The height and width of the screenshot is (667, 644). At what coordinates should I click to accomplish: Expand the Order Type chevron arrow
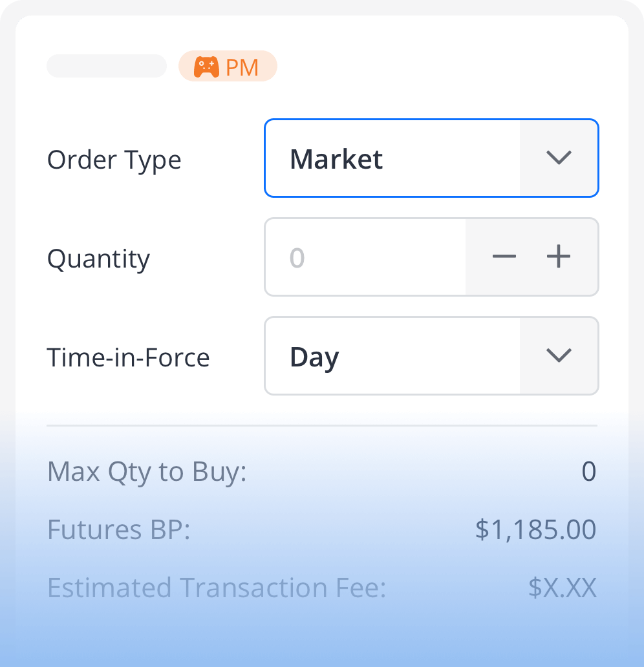pos(559,158)
